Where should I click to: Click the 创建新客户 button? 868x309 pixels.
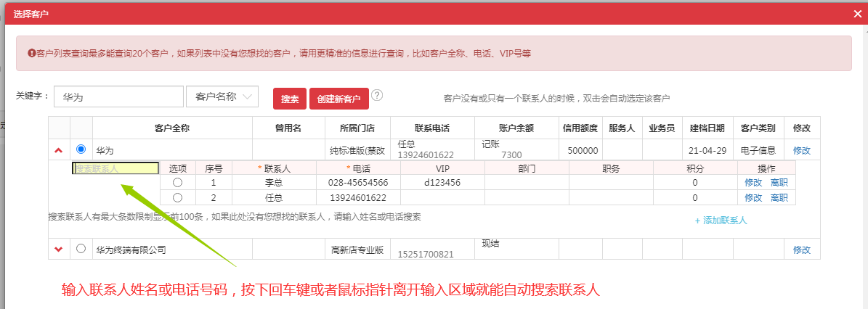click(x=338, y=99)
